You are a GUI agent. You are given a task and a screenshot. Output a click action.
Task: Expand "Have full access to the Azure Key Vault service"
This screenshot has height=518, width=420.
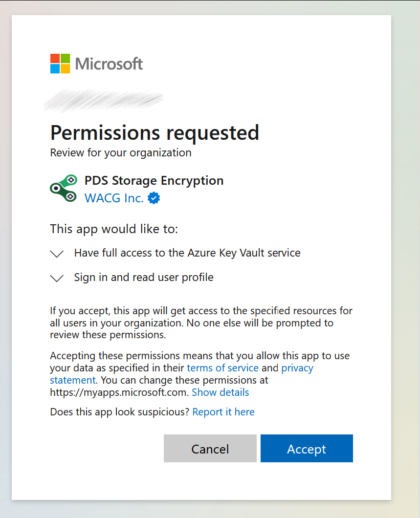187,253
